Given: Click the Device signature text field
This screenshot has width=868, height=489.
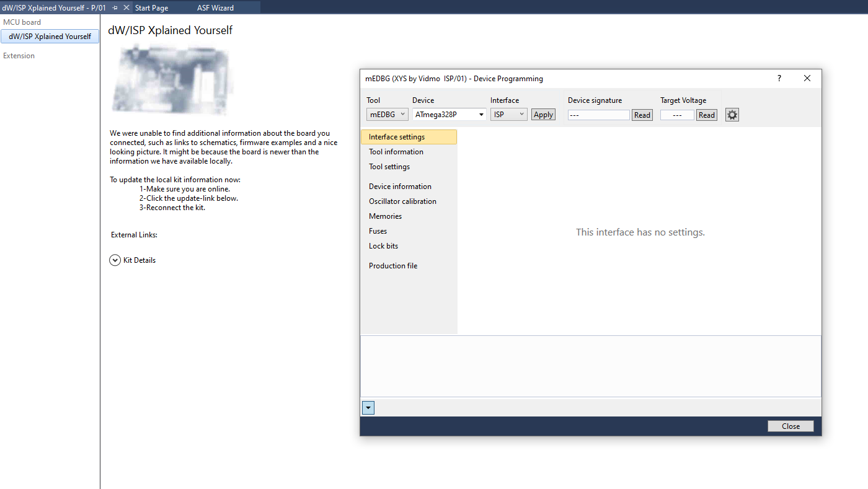Looking at the screenshot, I should click(598, 115).
